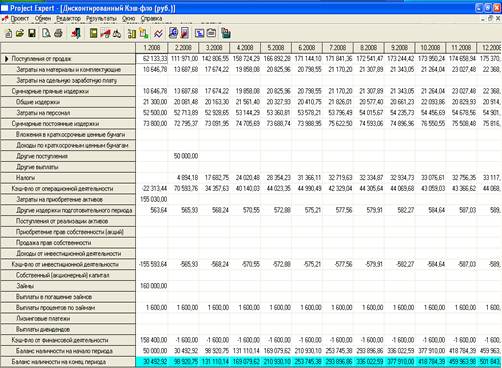Open the Результаты menu
This screenshot has height=368, width=502.
101,19
